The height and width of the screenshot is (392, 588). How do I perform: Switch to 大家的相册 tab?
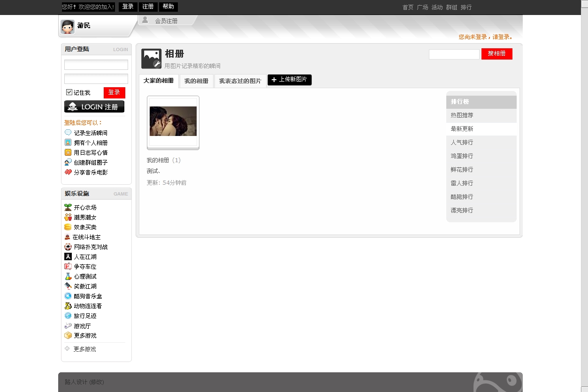159,81
